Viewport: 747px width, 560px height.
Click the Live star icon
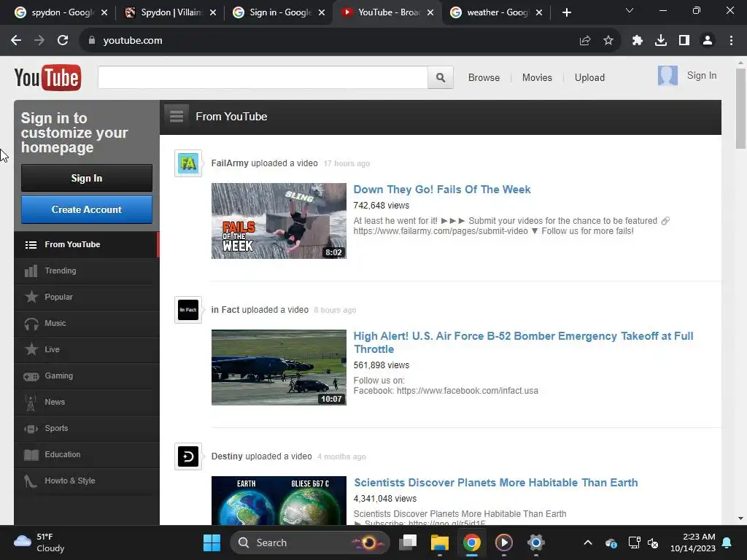31,349
